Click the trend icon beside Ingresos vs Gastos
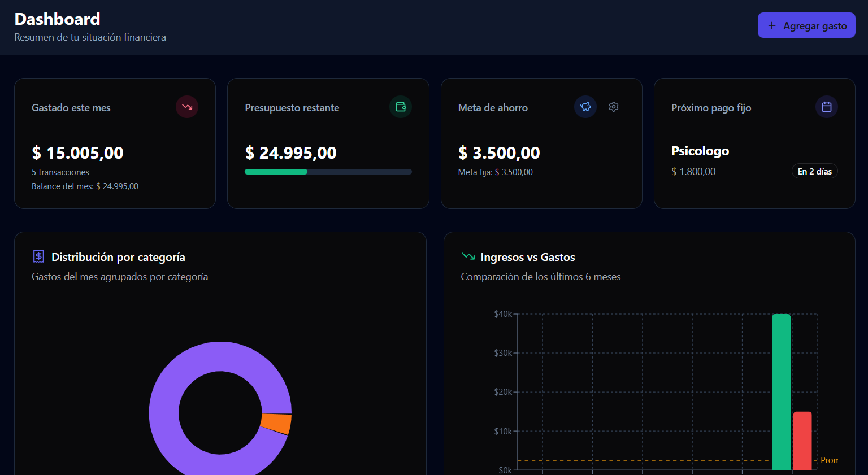This screenshot has width=868, height=475. tap(467, 256)
